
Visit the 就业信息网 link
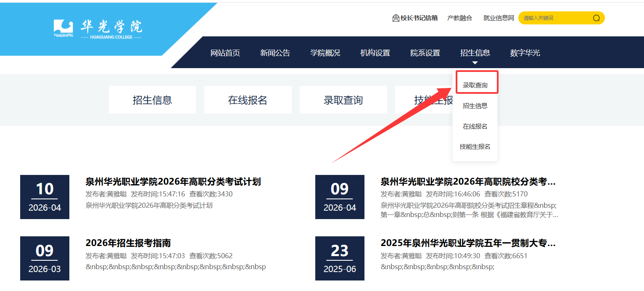pos(499,18)
